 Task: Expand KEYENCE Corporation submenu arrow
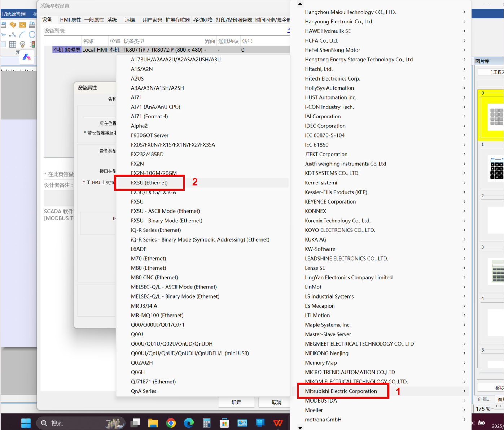464,201
